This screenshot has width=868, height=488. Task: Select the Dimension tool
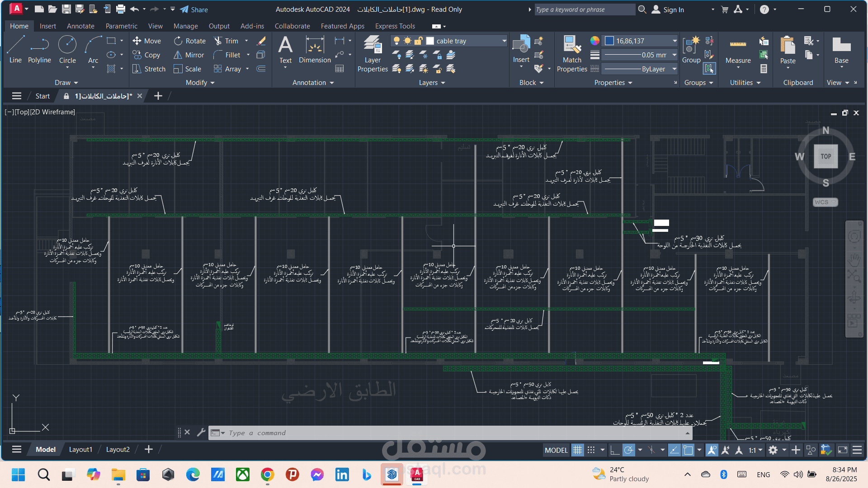(x=315, y=50)
